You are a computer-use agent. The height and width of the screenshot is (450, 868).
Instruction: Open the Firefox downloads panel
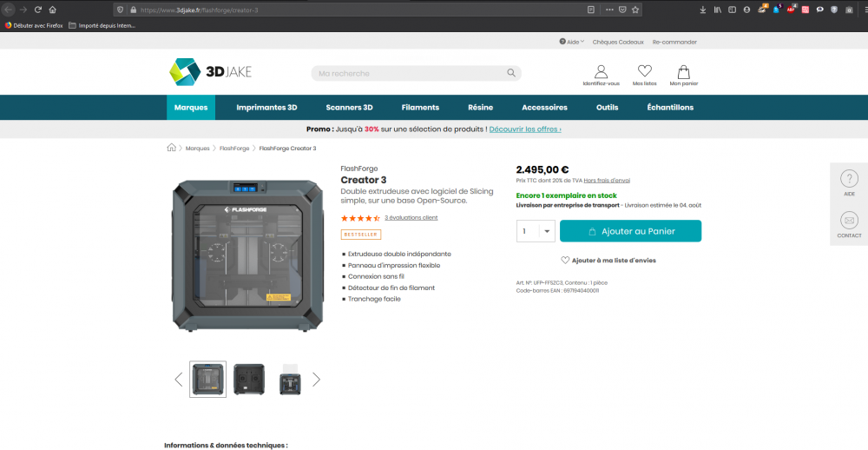pyautogui.click(x=703, y=10)
